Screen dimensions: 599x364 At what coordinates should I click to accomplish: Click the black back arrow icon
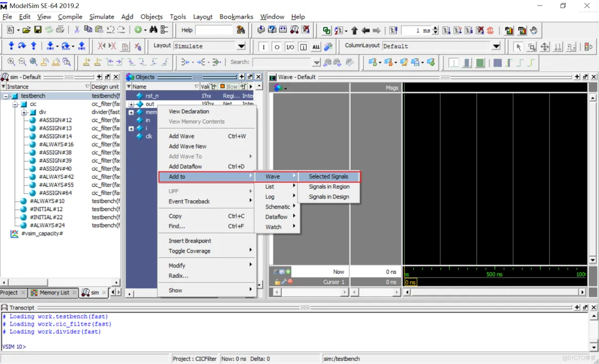(x=366, y=30)
